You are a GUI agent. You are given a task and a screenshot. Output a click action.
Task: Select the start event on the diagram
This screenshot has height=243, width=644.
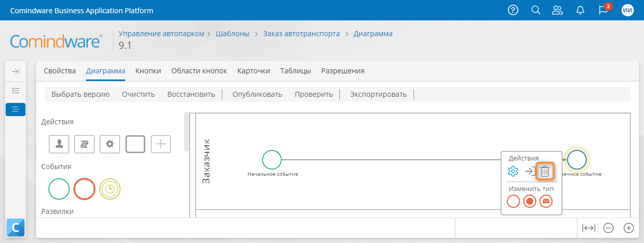tap(272, 159)
